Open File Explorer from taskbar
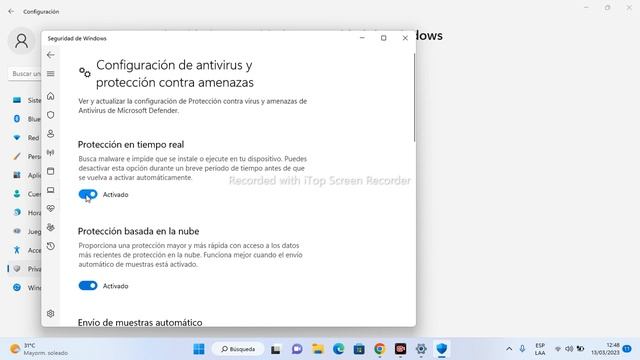 318,349
